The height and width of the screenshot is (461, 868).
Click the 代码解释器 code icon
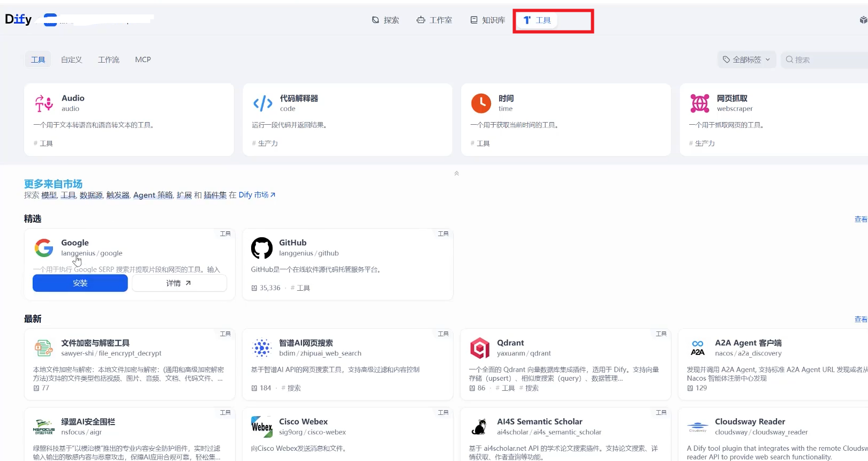(x=262, y=103)
